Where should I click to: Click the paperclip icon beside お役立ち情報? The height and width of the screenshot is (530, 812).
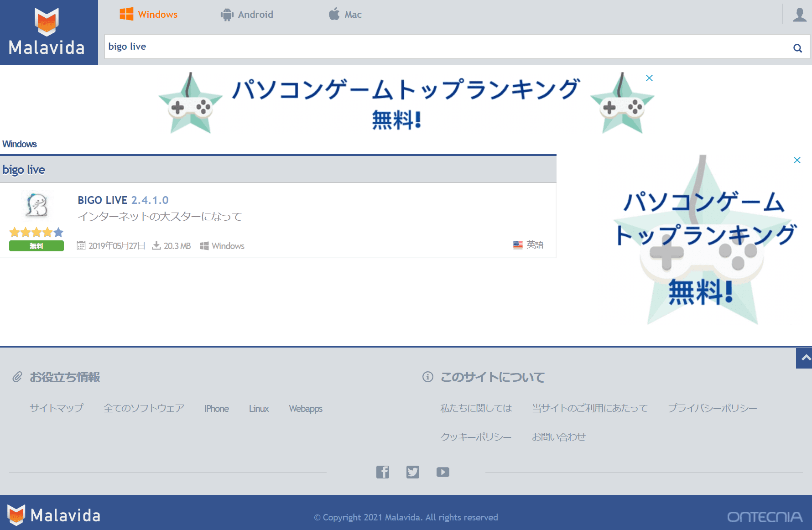pyautogui.click(x=17, y=377)
